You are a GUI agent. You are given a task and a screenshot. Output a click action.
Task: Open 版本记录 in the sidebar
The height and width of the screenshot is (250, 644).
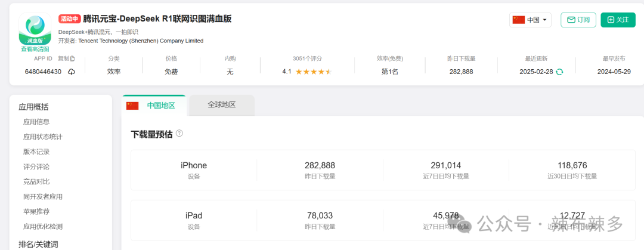pos(36,152)
